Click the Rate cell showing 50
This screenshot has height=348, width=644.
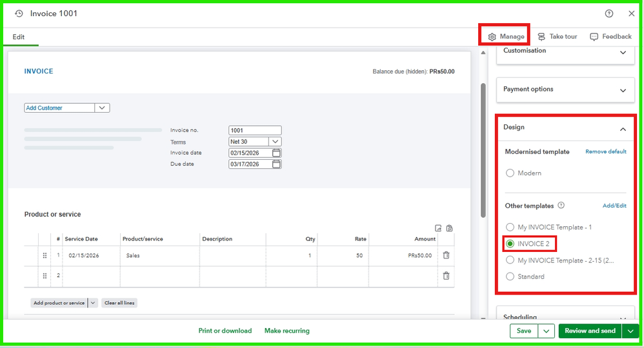coord(343,255)
